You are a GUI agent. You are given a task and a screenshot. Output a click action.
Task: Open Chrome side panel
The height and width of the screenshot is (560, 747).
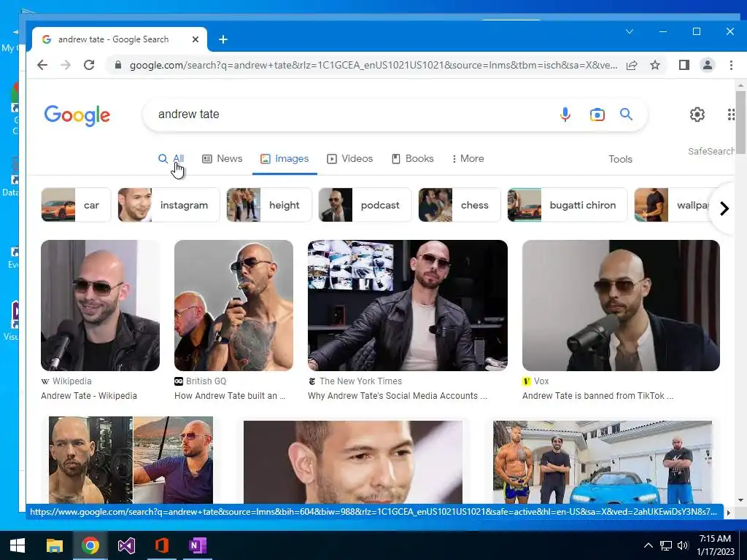(684, 65)
